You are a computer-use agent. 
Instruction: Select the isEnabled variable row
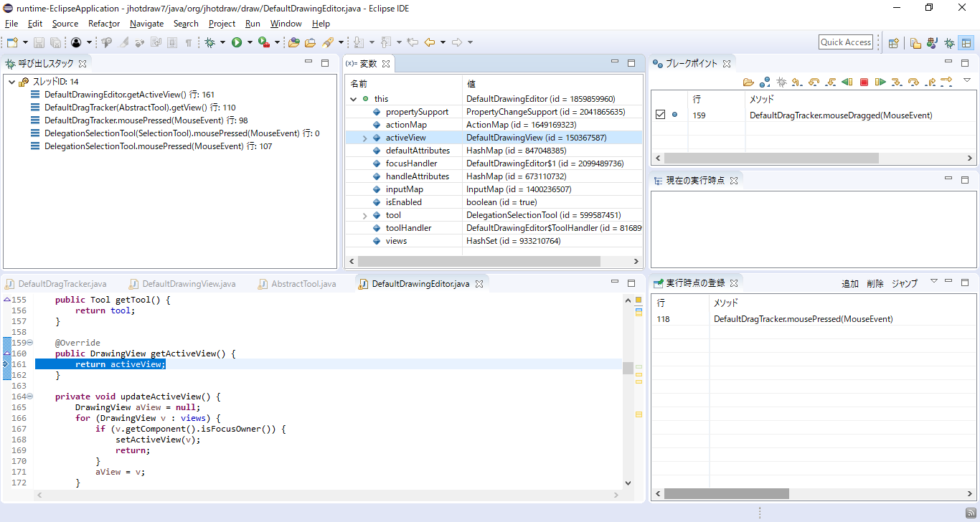coord(494,202)
